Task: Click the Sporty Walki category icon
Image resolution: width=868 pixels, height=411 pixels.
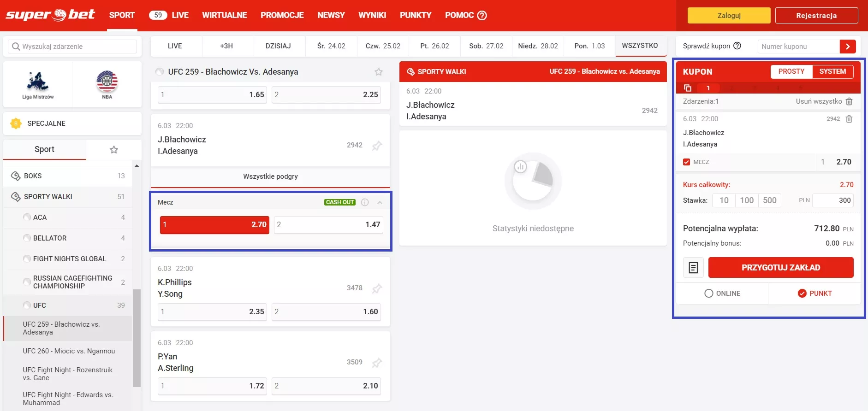Action: (x=16, y=197)
